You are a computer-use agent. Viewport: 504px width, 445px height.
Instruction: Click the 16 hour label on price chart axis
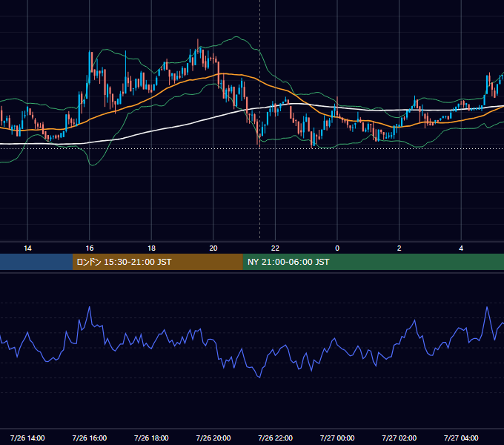[90, 248]
